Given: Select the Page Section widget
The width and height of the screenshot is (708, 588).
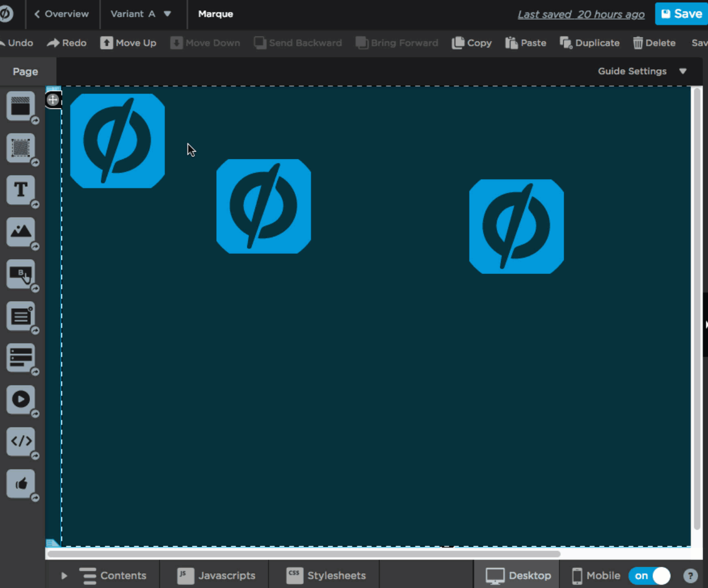Looking at the screenshot, I should pos(21,106).
